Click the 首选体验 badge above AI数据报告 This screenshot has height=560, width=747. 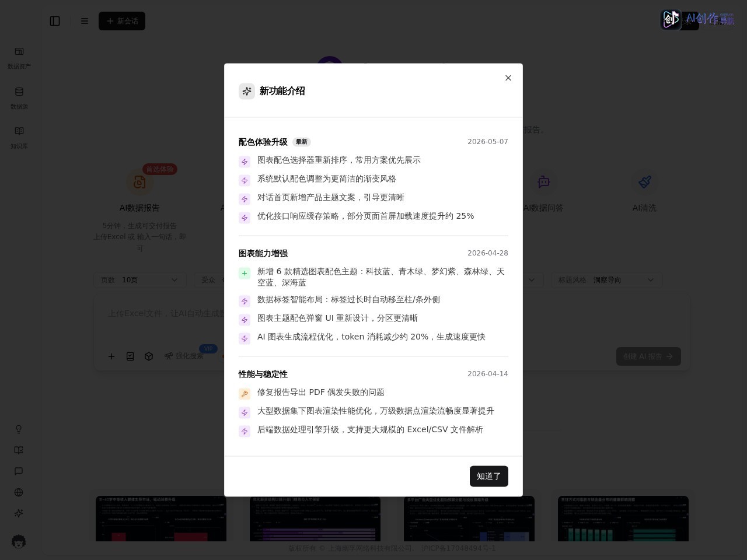160,169
